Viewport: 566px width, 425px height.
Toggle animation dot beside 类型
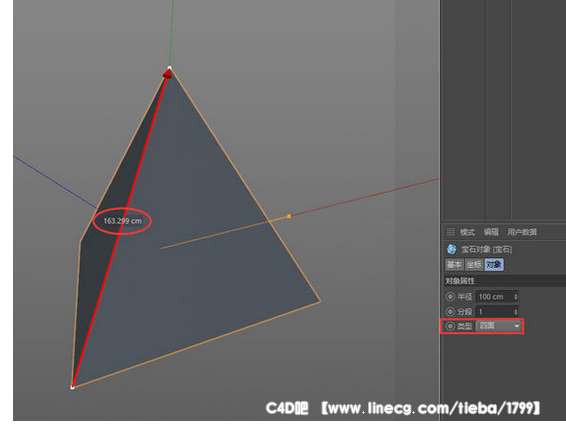click(450, 326)
